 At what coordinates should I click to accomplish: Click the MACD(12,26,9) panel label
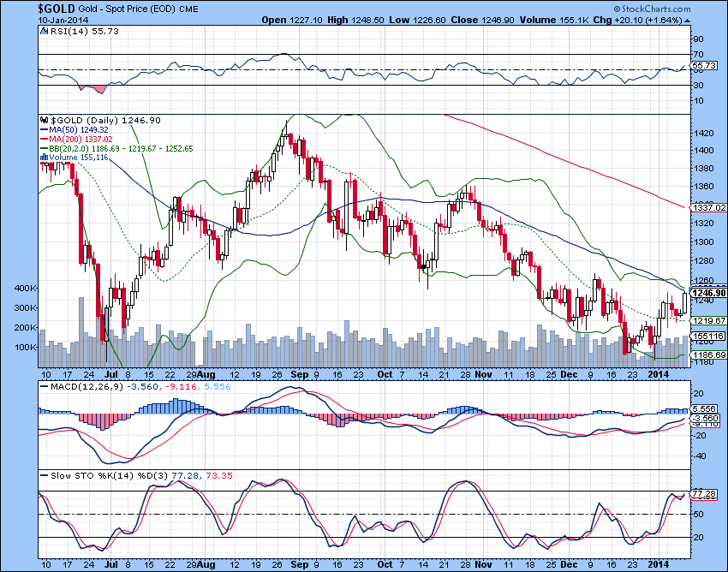(x=87, y=387)
